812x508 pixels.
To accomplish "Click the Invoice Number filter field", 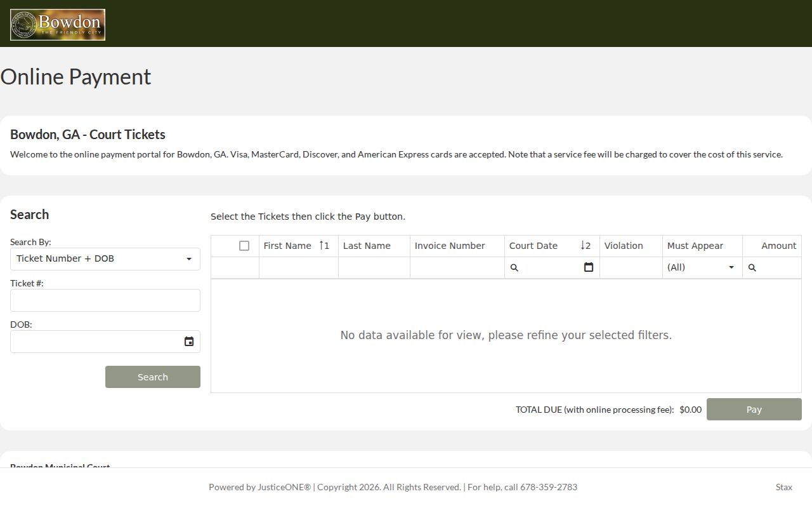I will (x=457, y=267).
